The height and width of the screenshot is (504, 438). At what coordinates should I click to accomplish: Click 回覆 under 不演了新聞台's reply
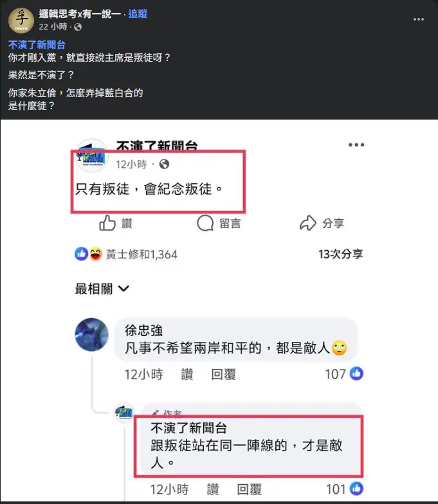[250, 489]
